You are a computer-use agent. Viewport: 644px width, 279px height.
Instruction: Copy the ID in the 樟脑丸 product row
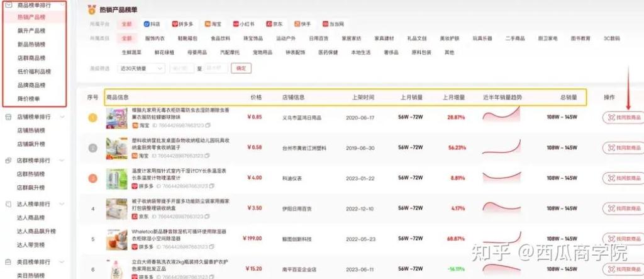tap(208, 125)
